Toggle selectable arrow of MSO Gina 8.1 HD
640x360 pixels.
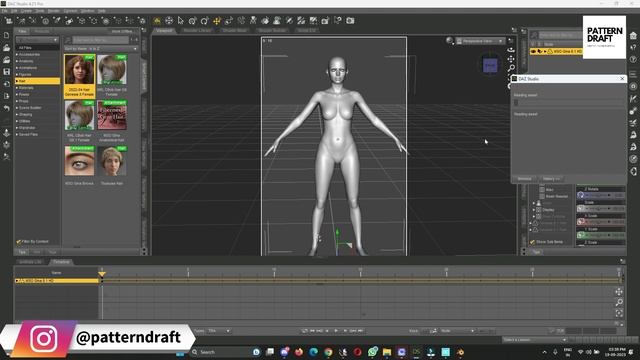tap(539, 51)
